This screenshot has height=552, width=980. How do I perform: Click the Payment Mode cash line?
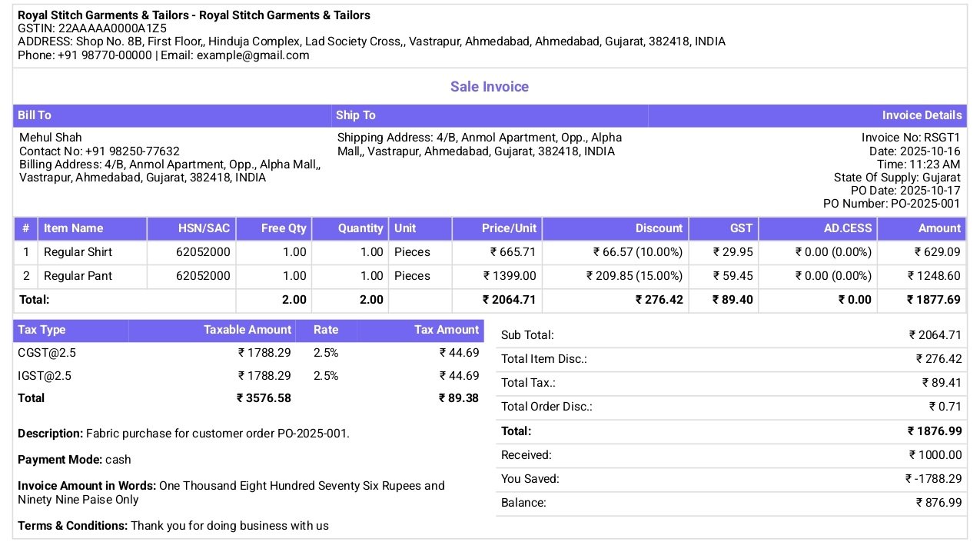coord(75,460)
